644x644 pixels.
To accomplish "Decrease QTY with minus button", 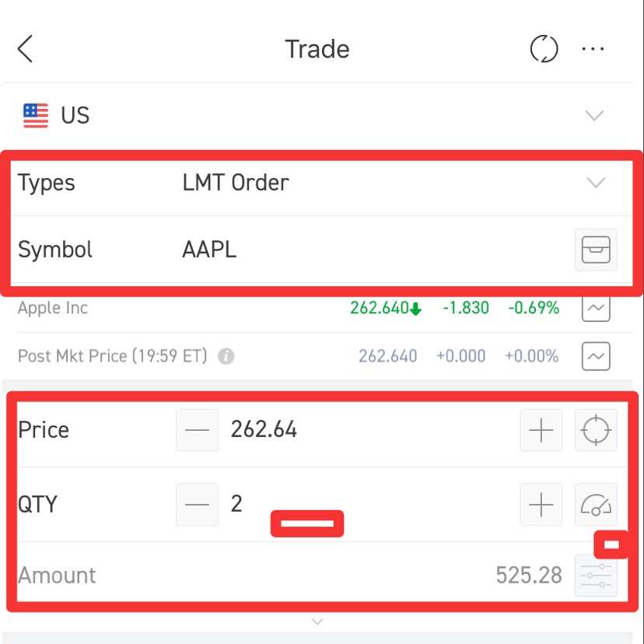I will click(x=198, y=504).
